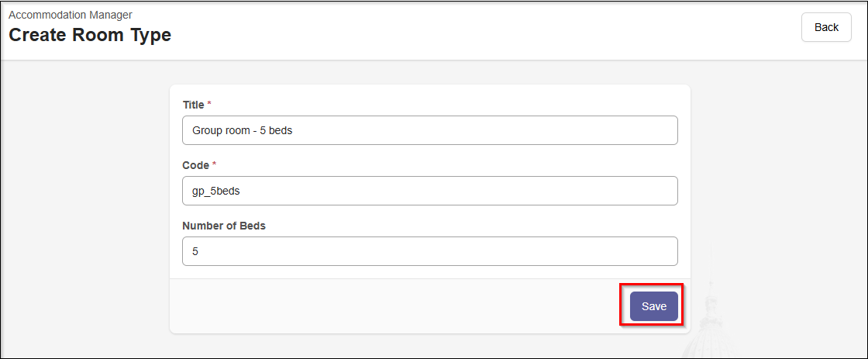Viewport: 868px width, 359px height.
Task: Open the Accommodation Manager breadcrumb text
Action: tap(71, 15)
